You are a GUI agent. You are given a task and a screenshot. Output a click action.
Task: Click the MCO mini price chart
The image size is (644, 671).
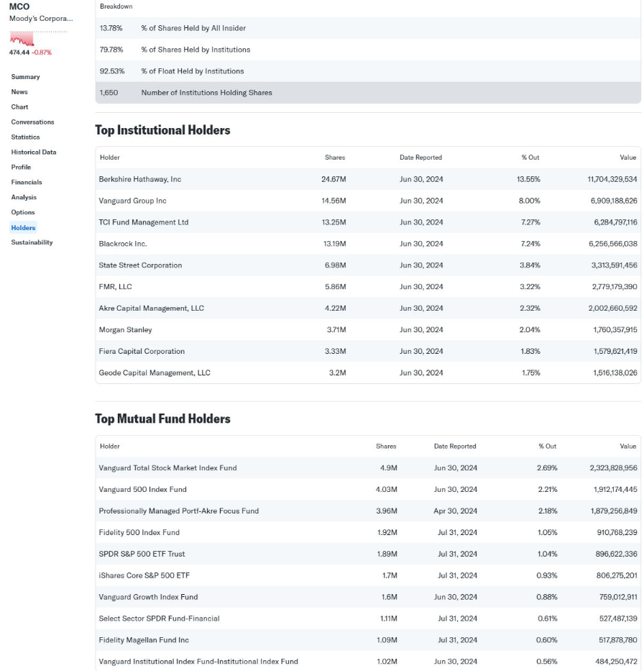coord(22,39)
